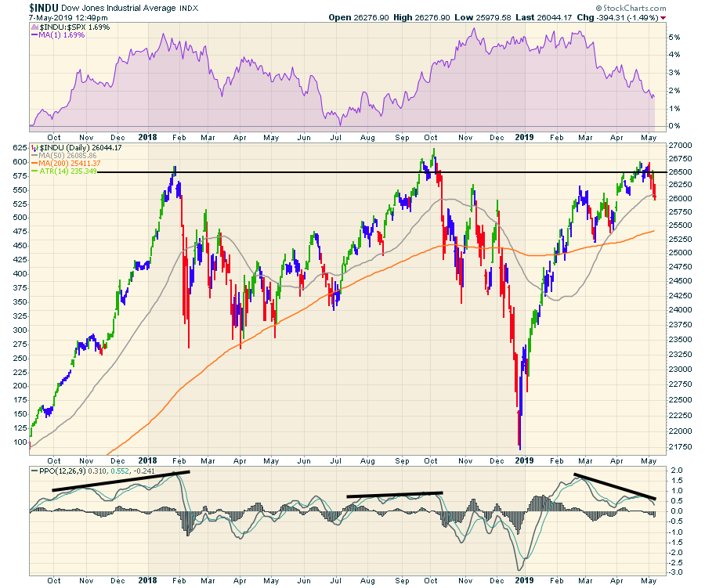Click the candlestick icon beside $INDU (Daily)
This screenshot has height=588, width=705.
click(34, 148)
